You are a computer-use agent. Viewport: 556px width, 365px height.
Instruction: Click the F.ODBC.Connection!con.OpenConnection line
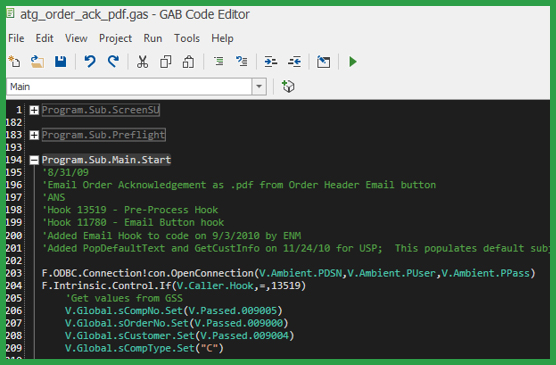tap(289, 273)
